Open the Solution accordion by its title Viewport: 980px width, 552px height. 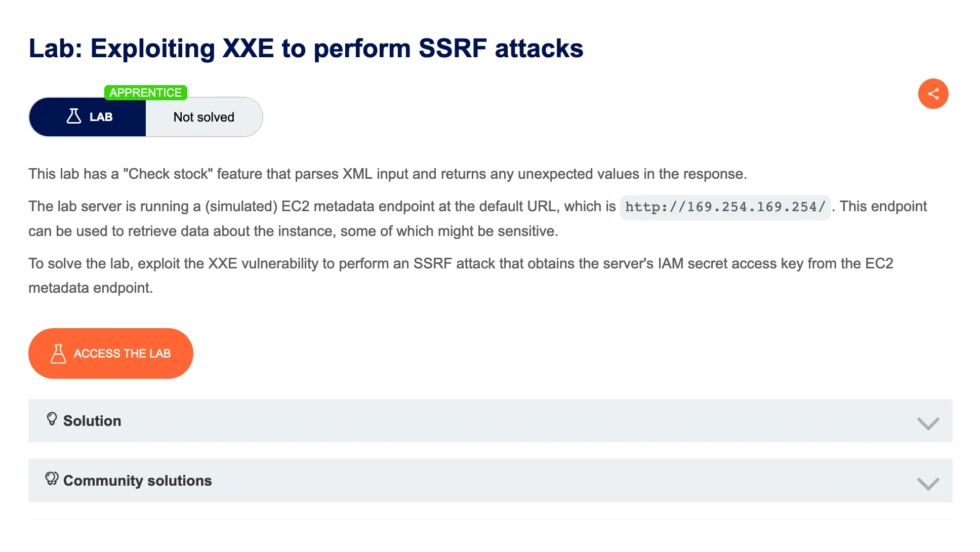click(x=92, y=421)
